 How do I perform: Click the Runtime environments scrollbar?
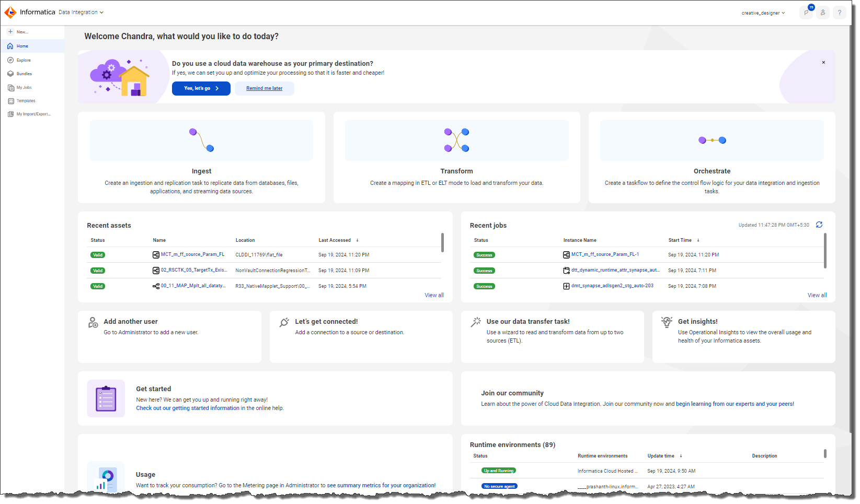point(825,453)
